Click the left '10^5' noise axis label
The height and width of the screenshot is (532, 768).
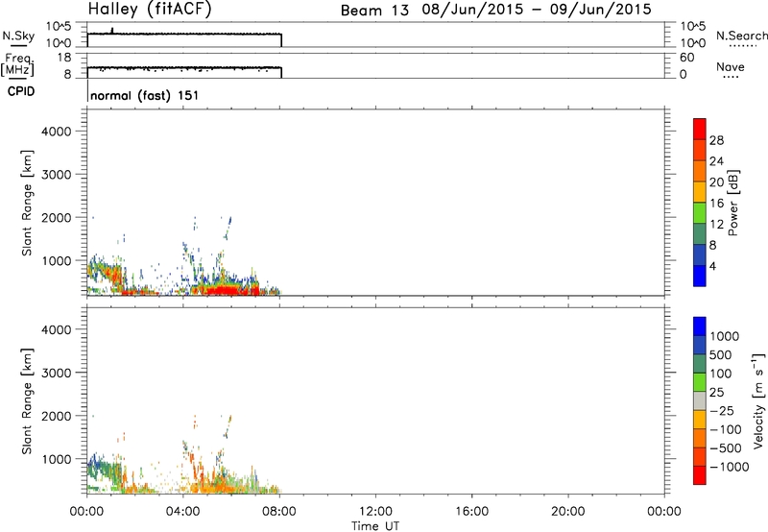(59, 27)
